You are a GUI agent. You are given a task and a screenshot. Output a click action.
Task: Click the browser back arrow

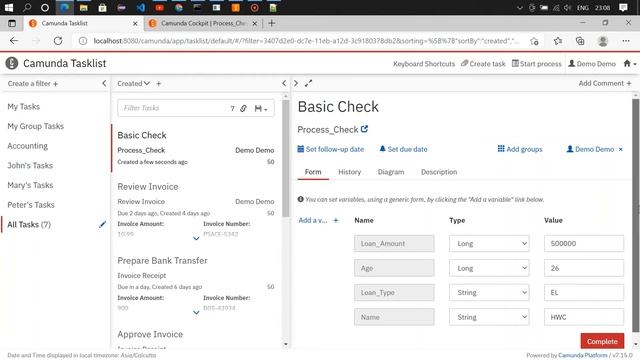tap(14, 41)
